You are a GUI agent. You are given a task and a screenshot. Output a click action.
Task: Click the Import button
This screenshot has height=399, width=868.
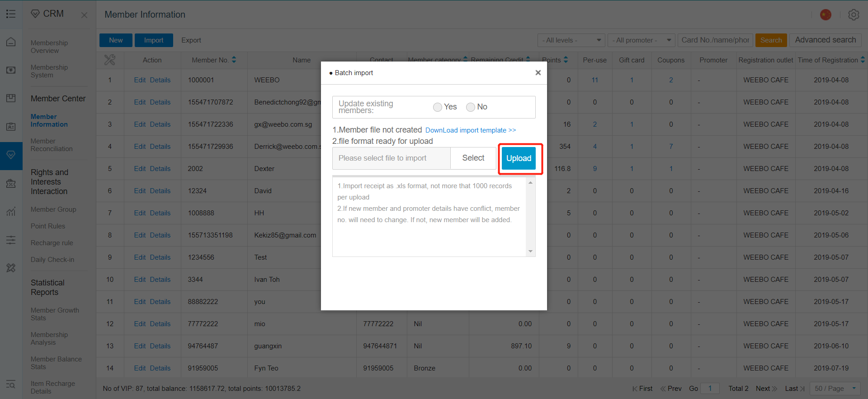click(x=154, y=40)
